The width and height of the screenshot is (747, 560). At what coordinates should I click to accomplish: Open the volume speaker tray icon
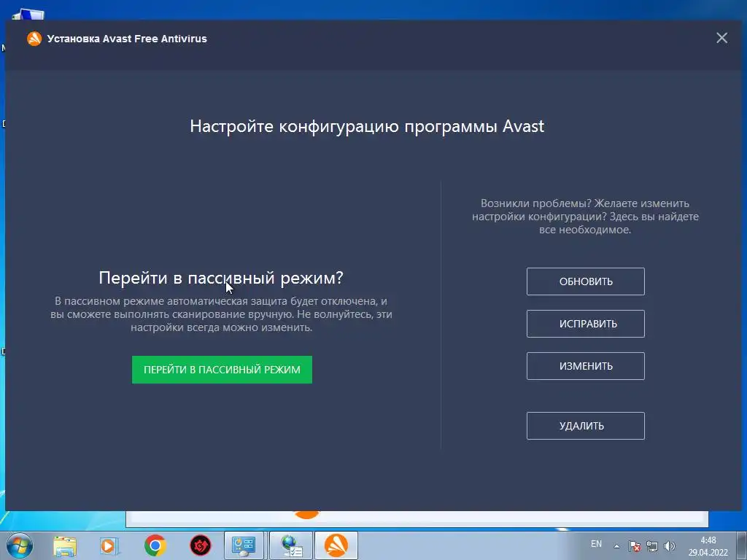(x=670, y=545)
